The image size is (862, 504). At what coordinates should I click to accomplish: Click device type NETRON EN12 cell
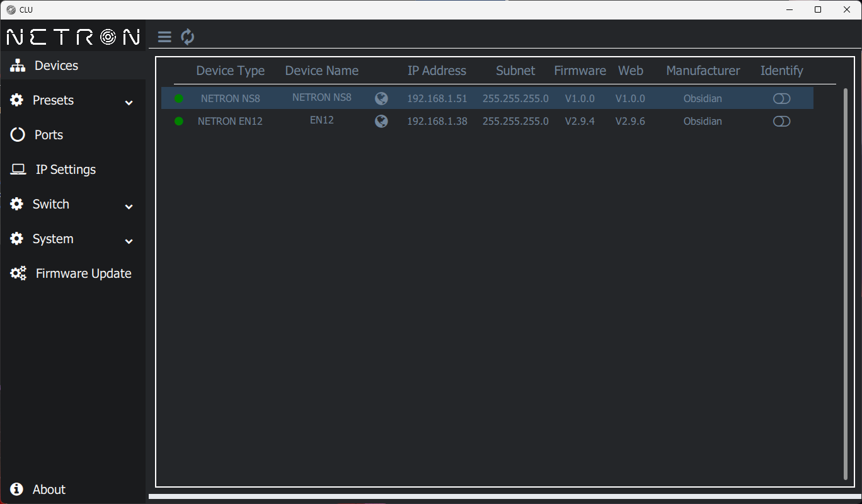pos(230,121)
